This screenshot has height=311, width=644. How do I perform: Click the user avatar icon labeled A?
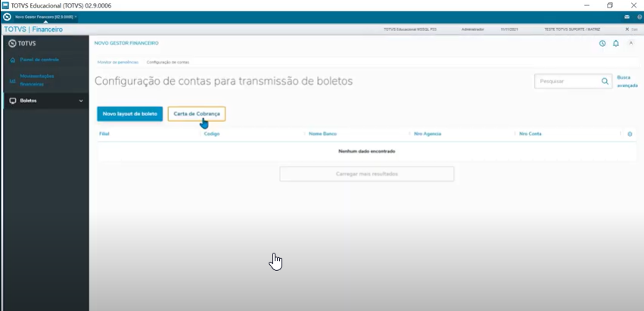[x=631, y=43]
